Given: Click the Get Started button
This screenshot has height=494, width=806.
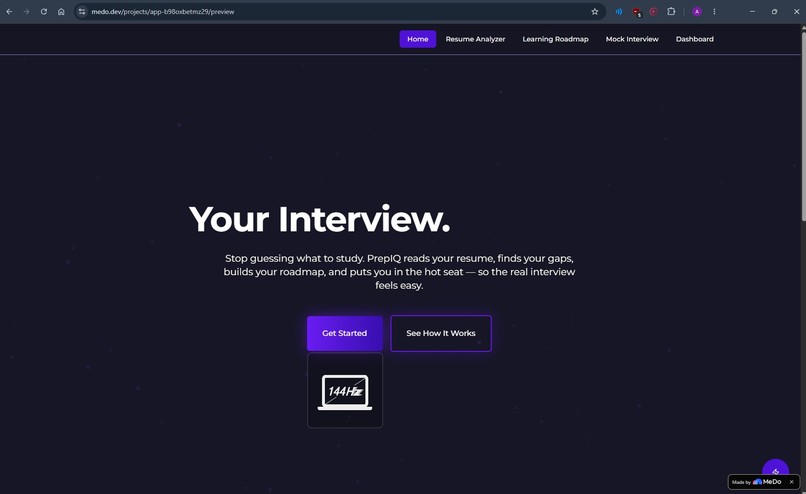Looking at the screenshot, I should coord(345,333).
